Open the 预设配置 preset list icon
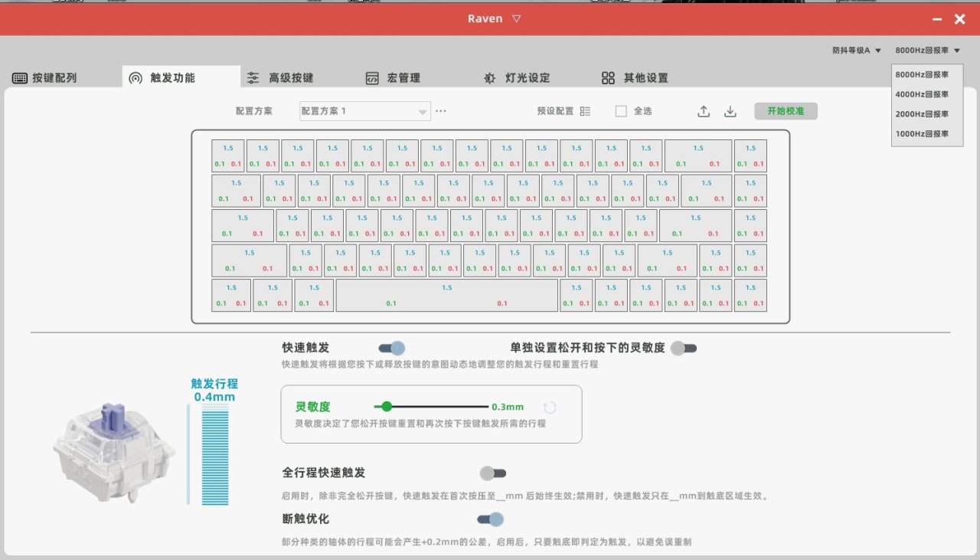Screen dimensions: 980x560 click(x=585, y=111)
